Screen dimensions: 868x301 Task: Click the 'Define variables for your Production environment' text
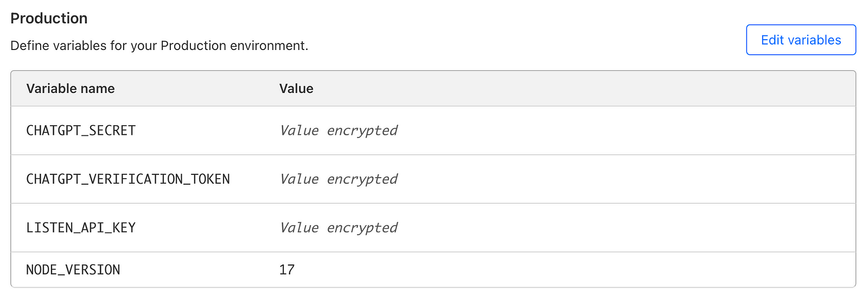pos(159,46)
